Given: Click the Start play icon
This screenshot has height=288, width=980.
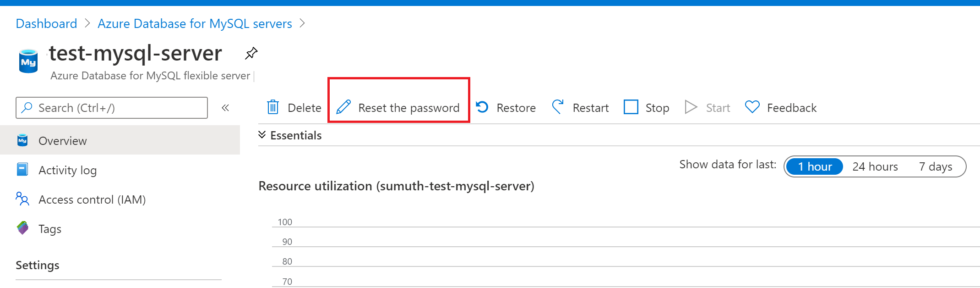Looking at the screenshot, I should pyautogui.click(x=691, y=107).
